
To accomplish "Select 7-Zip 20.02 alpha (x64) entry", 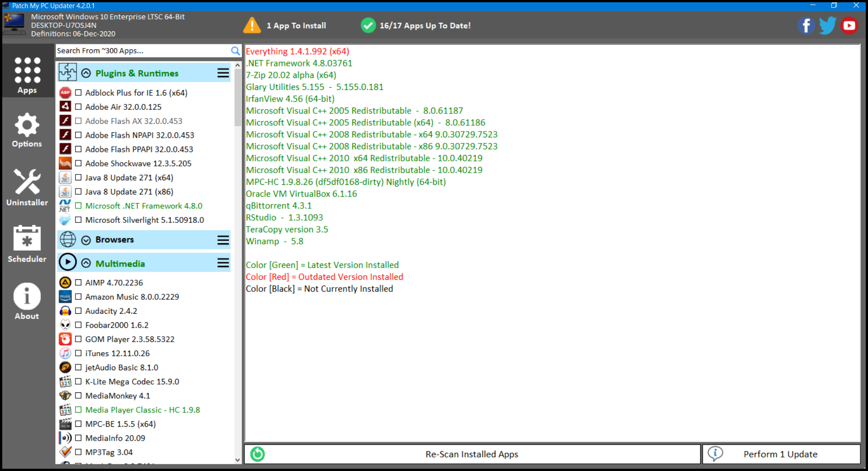I will pyautogui.click(x=291, y=75).
